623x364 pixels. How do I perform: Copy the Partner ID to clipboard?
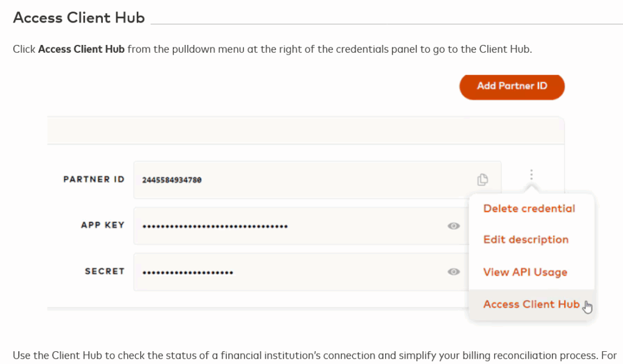point(482,179)
